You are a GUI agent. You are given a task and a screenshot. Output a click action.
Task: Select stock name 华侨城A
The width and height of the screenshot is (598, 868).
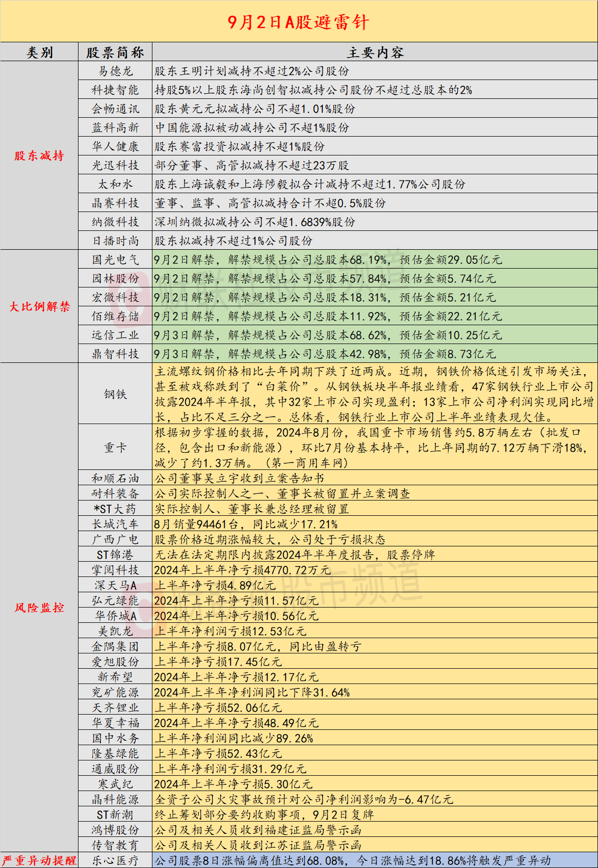[115, 616]
